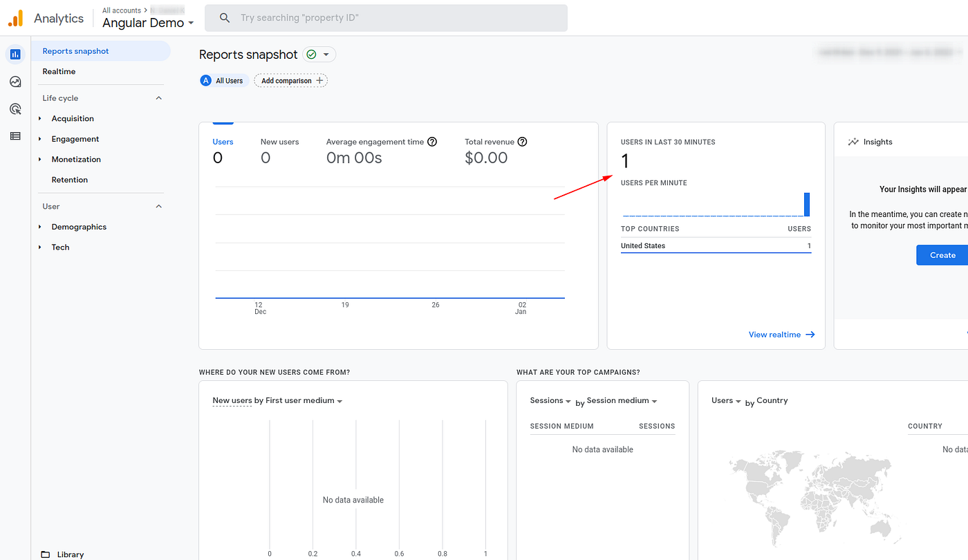
Task: Click the Add comparison chip
Action: coord(291,81)
